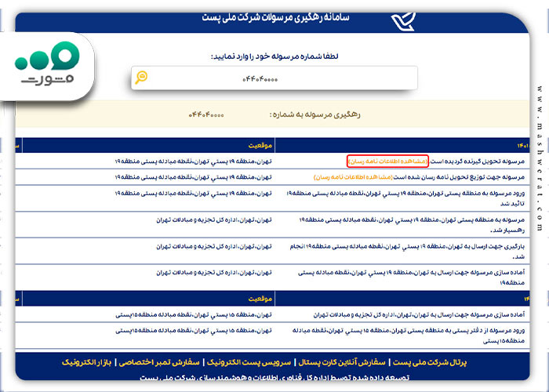Click status ورود مرسوله از دفتر پستی row
This screenshot has height=392, width=549.
[x=408, y=336]
